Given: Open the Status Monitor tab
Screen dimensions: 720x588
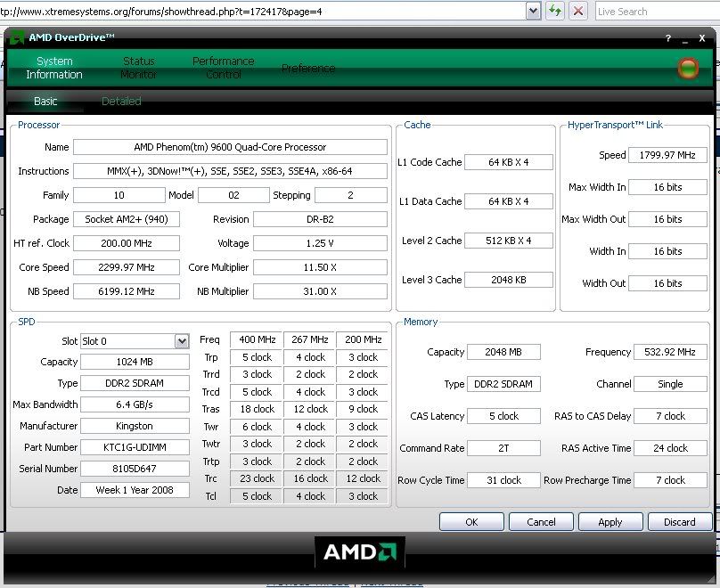Looking at the screenshot, I should 139,68.
